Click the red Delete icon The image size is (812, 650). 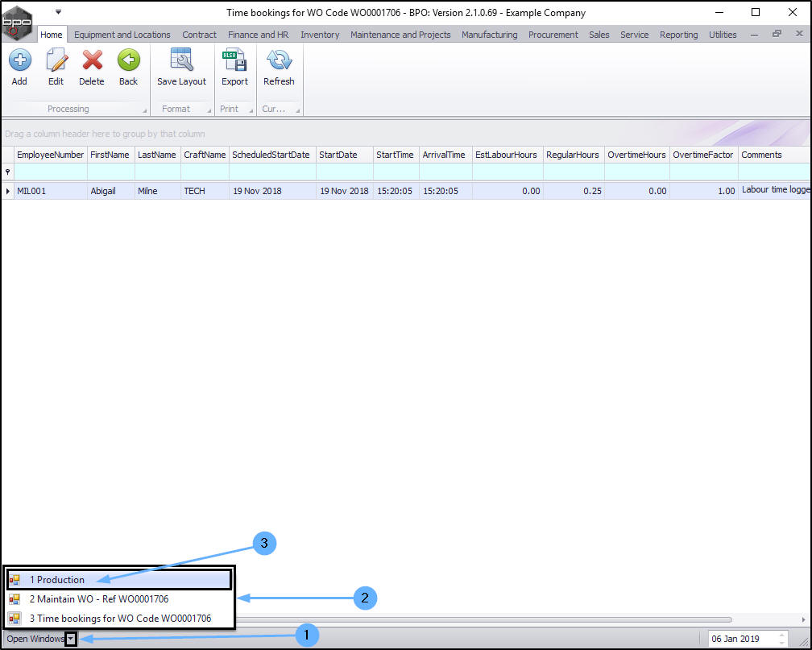pyautogui.click(x=92, y=60)
